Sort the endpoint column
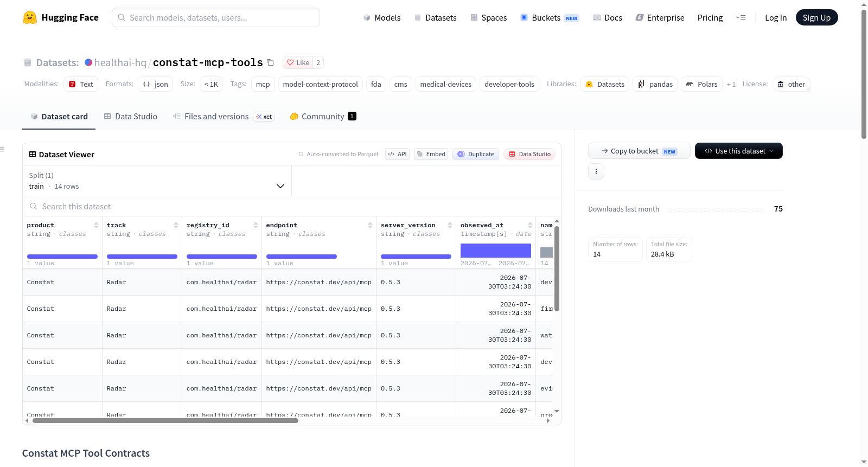This screenshot has width=868, height=467. pos(370,225)
